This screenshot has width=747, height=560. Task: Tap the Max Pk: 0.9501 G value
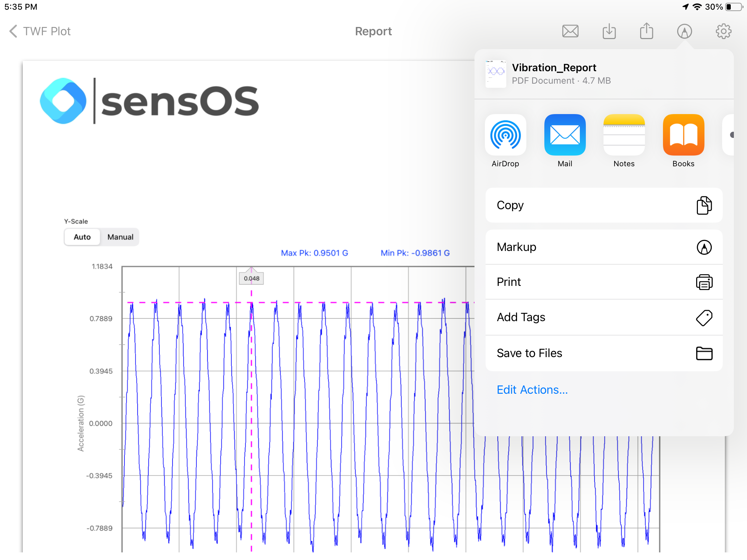(314, 253)
